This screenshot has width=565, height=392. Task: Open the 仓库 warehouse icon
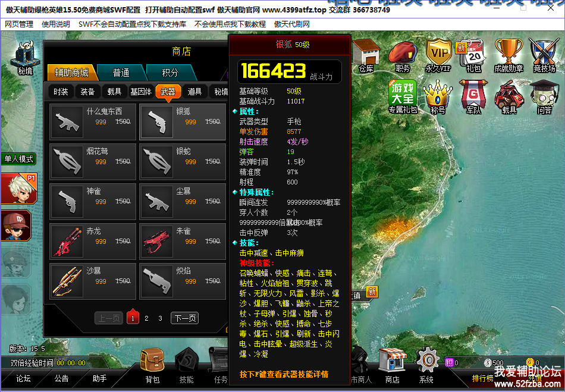pyautogui.click(x=366, y=56)
